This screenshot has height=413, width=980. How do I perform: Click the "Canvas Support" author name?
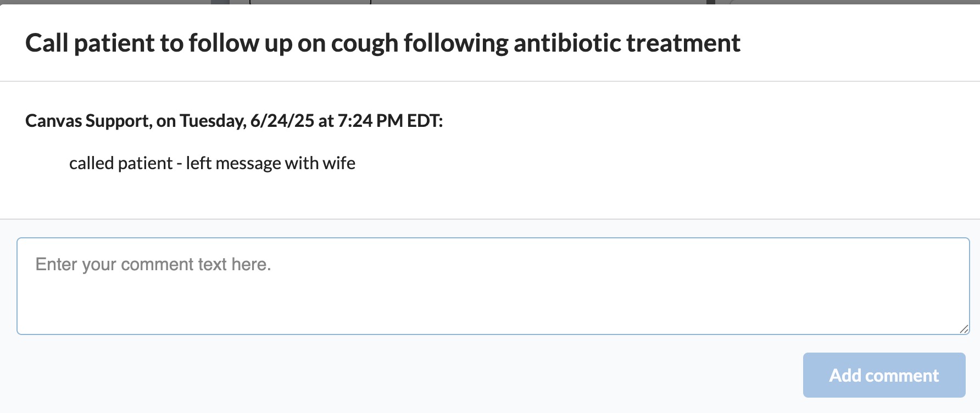coord(87,121)
